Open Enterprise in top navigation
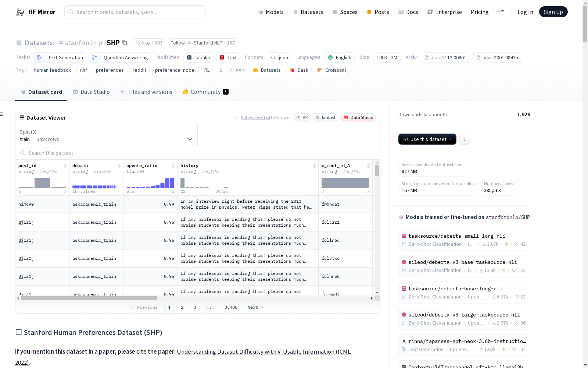The image size is (588, 368). click(x=444, y=12)
